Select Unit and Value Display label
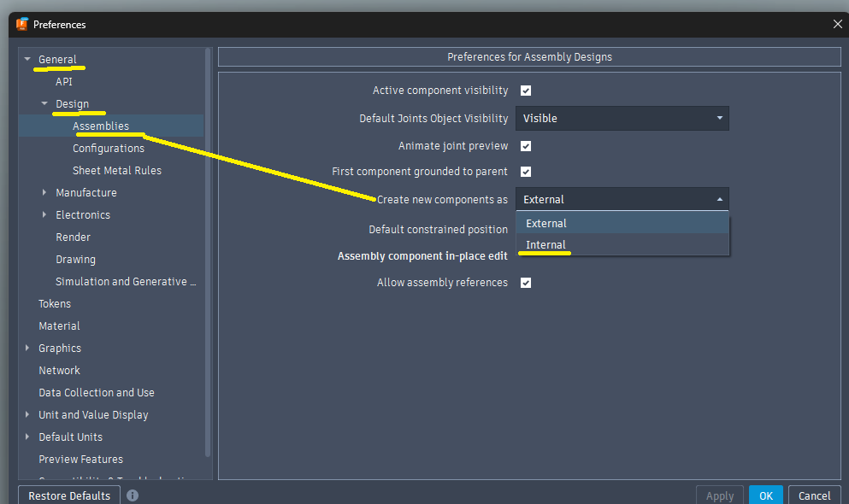Screen dimensions: 849x504 point(93,415)
